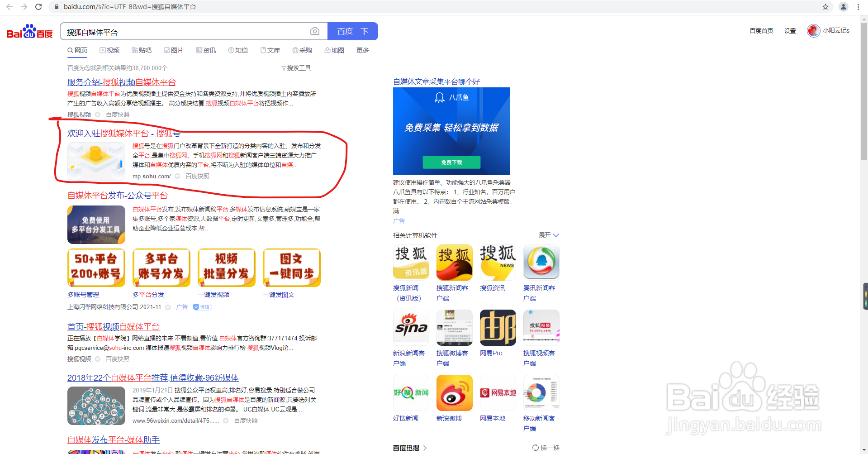Viewport: 868px width, 454px height.
Task: Open 百度快照 for the mp.sohu.com result
Action: 197,176
